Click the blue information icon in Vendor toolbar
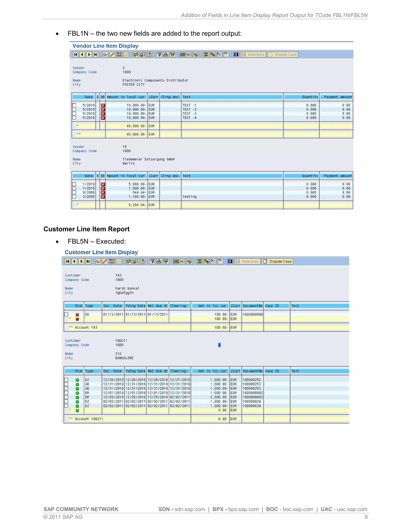 236,55
